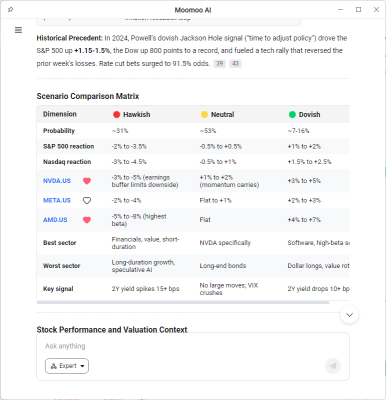This screenshot has width=386, height=400.
Task: Pin the Moomoo AI window
Action: click(10, 9)
